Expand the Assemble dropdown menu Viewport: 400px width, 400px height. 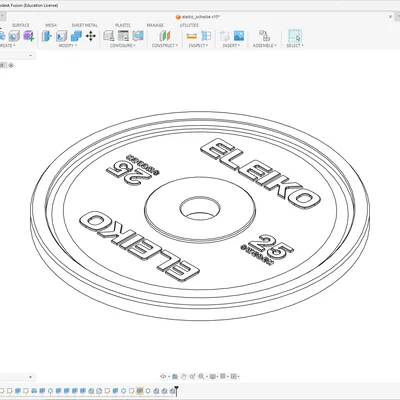pos(264,45)
